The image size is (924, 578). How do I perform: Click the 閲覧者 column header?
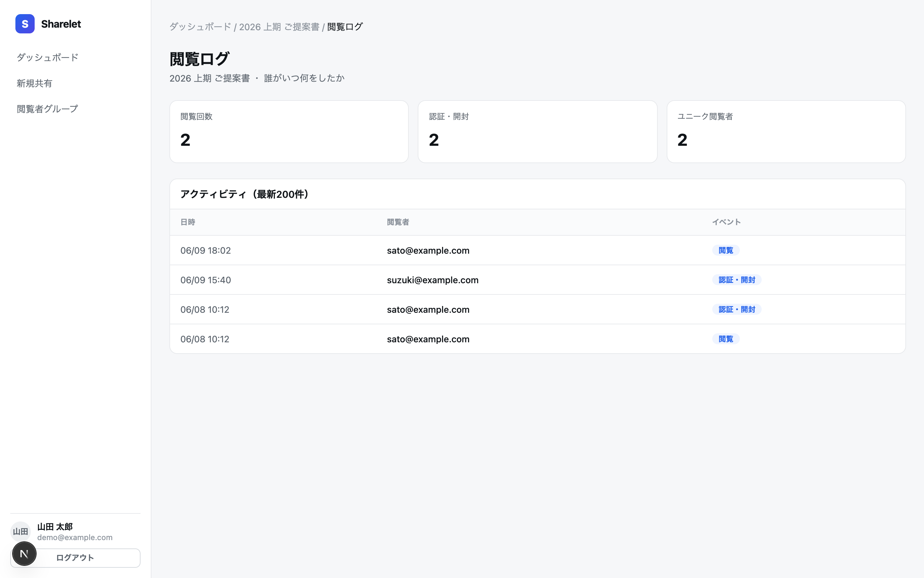pos(398,222)
